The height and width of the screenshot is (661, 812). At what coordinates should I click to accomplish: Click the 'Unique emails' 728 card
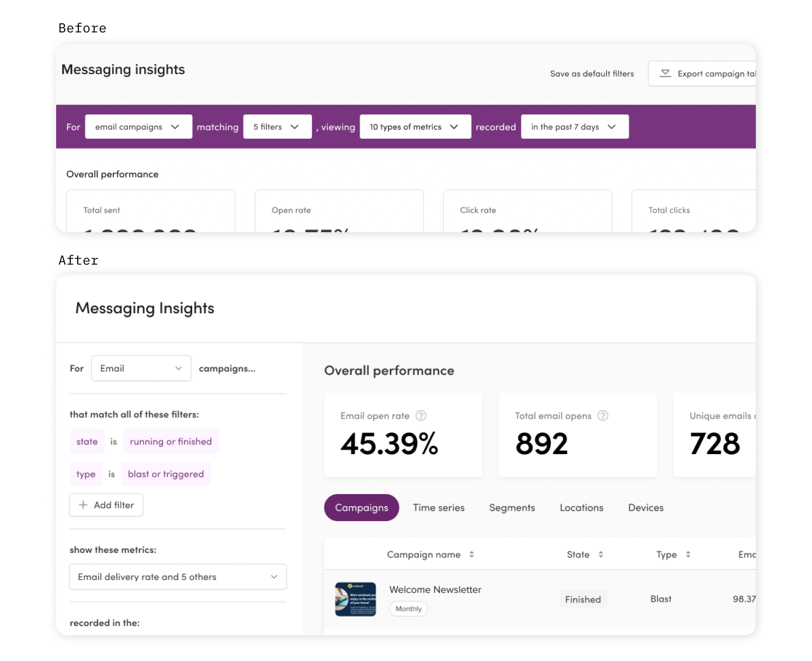(715, 435)
